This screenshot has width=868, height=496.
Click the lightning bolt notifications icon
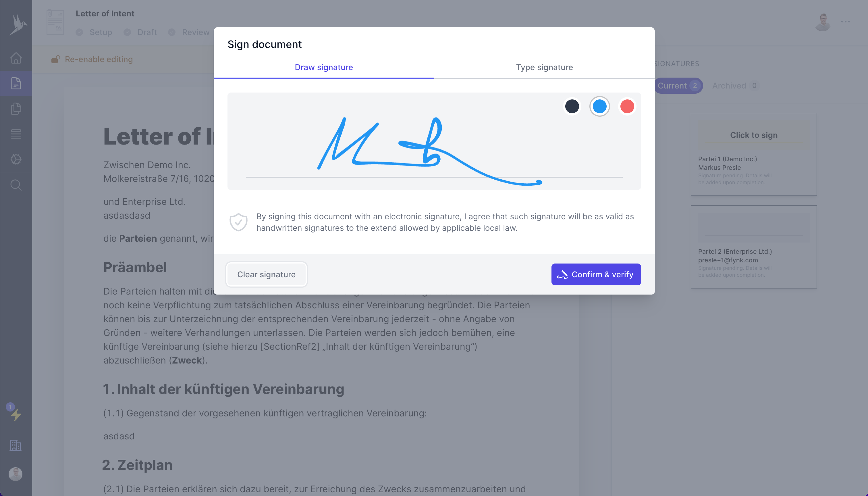16,416
